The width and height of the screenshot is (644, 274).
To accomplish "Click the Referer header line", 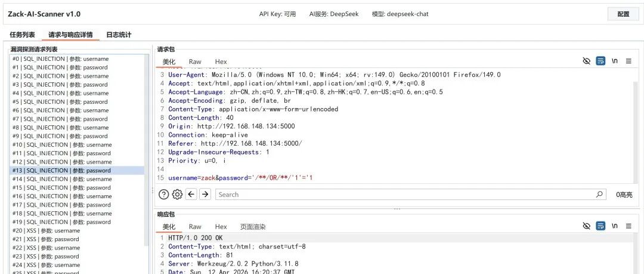I will 235,144.
